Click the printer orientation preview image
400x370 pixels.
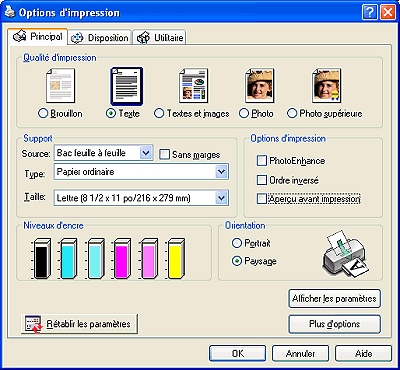tap(345, 253)
